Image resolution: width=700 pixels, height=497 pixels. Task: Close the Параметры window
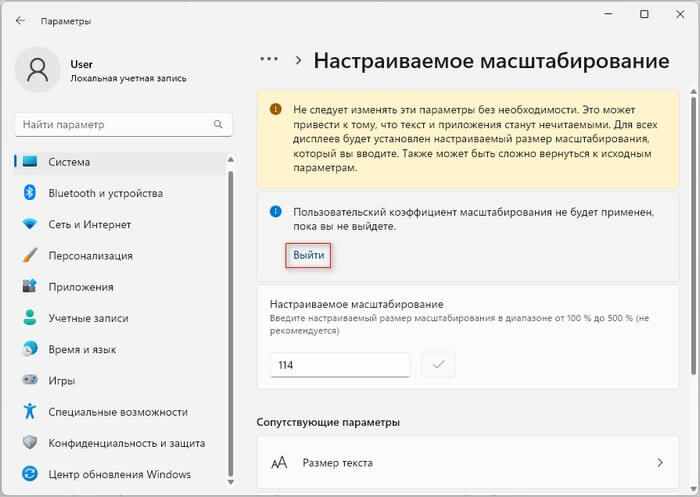[x=680, y=14]
